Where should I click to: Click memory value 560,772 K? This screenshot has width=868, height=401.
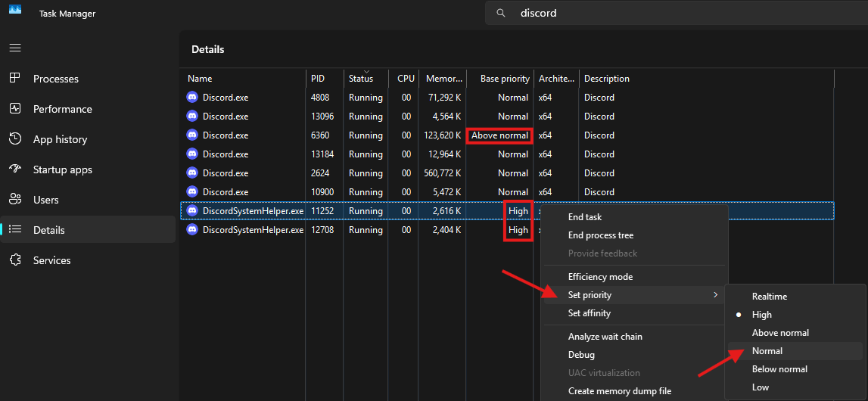pos(441,173)
